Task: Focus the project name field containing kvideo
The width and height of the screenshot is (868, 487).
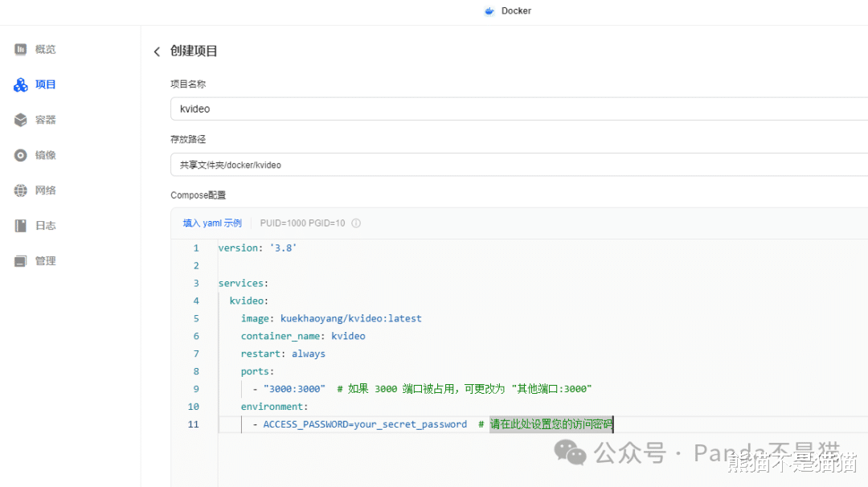Action: [519, 109]
